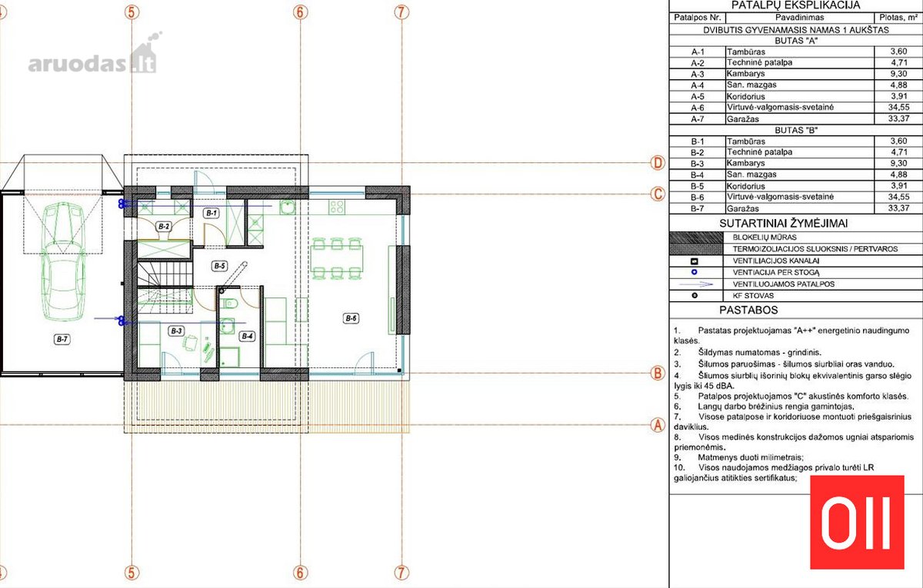
Task: Click room label B-6 on the floor plan
Action: coord(352,317)
